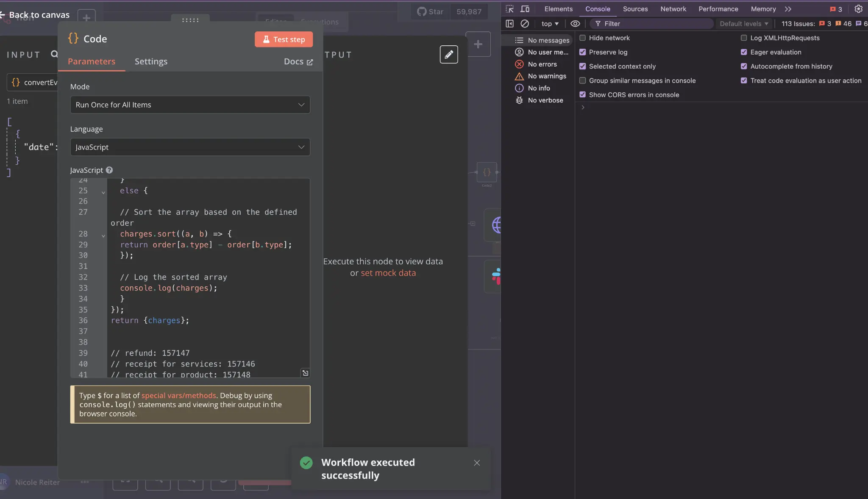Open the top frame context dropdown
This screenshot has height=499, width=868.
(x=550, y=24)
